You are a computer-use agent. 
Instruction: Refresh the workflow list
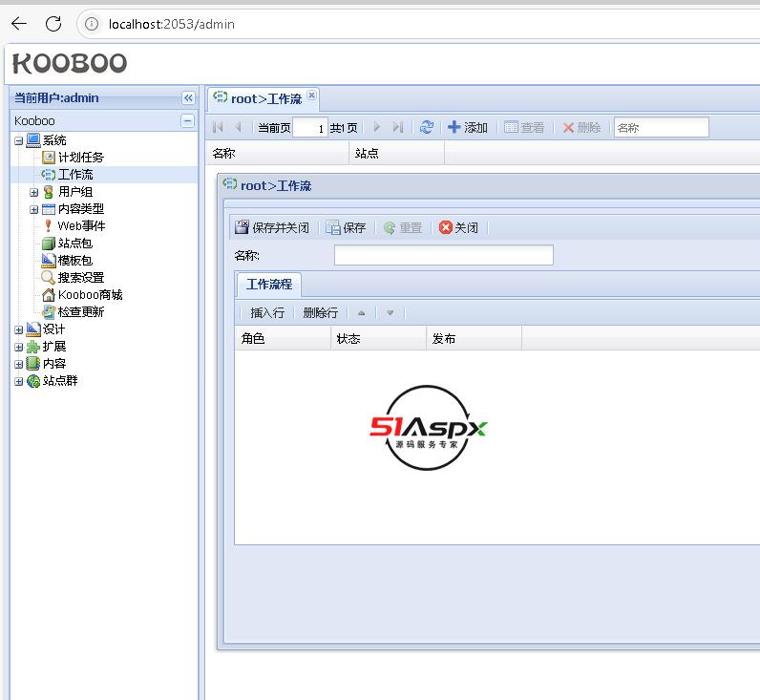(427, 128)
